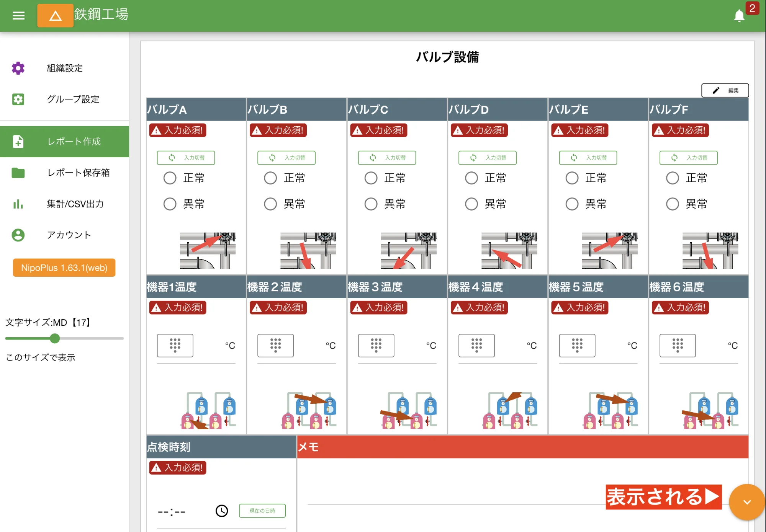Click the 文字サイズ slider handle
This screenshot has height=532, width=766.
pos(55,338)
